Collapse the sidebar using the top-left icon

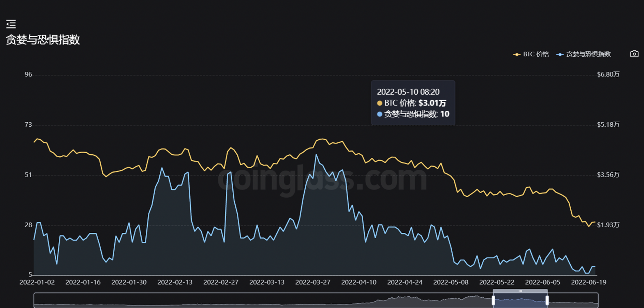pos(11,24)
